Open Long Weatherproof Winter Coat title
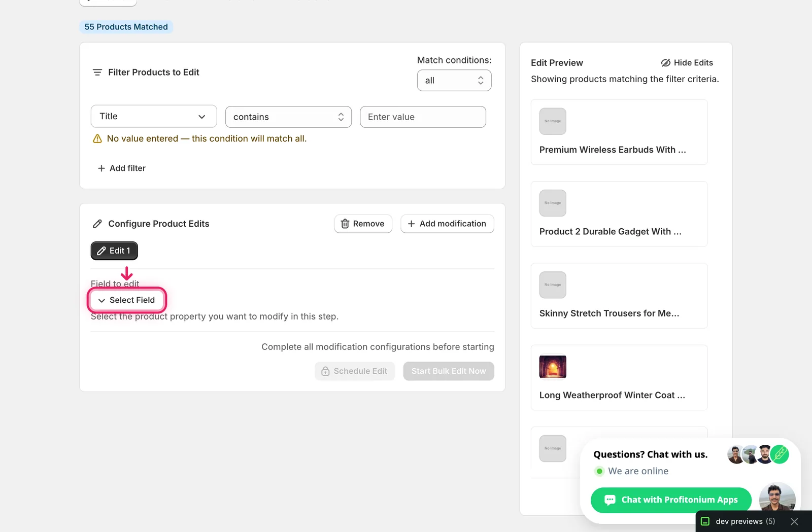The image size is (812, 532). point(612,395)
